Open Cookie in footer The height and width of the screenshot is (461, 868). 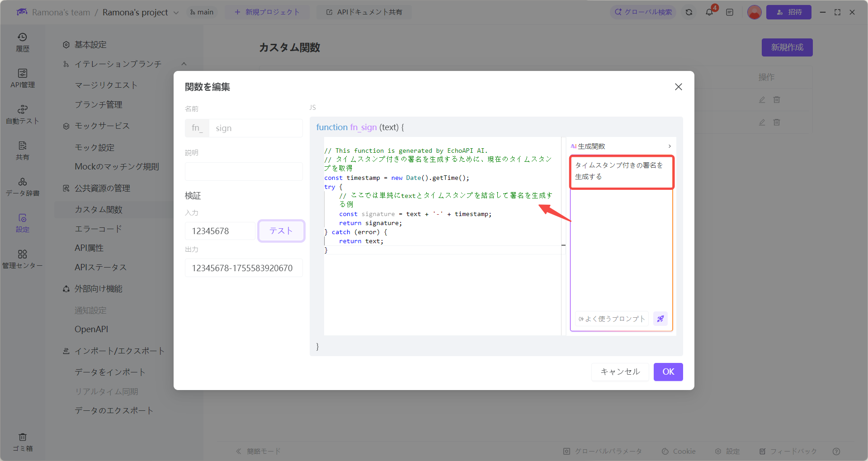pos(679,451)
